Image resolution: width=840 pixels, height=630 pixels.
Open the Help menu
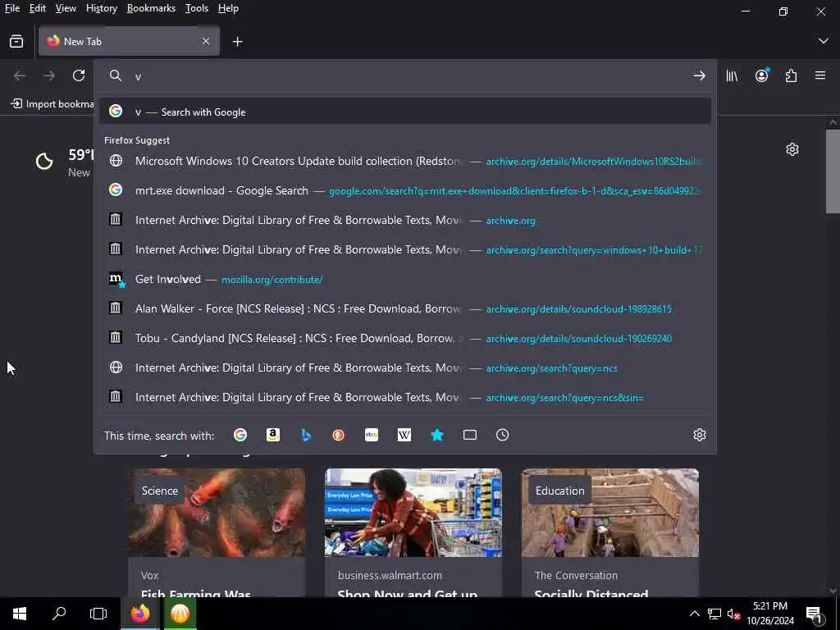[x=228, y=8]
